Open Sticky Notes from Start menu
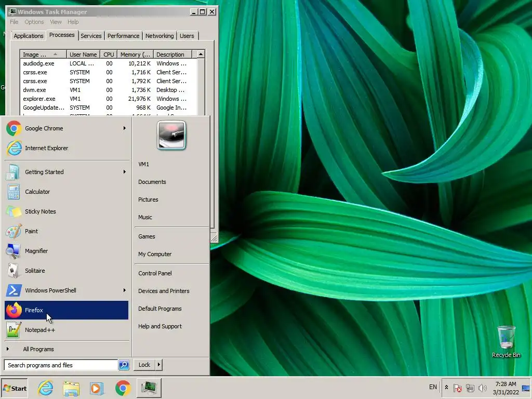Image resolution: width=532 pixels, height=399 pixels. click(66, 211)
